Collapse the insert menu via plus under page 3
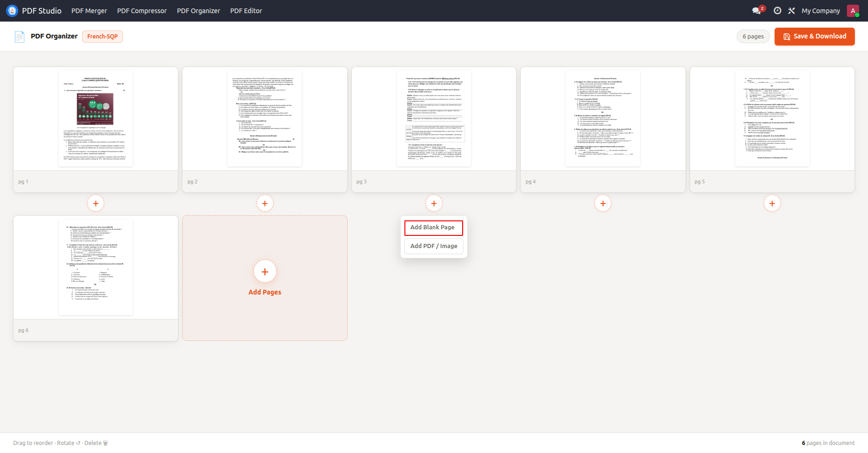Screen dimensions: 868x453 (434, 204)
